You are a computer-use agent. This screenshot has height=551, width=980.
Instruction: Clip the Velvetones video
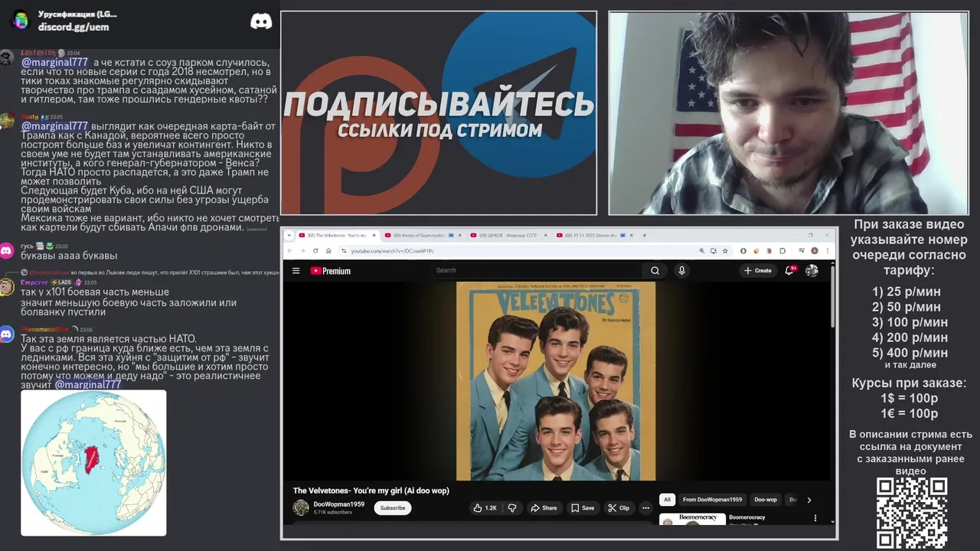coord(619,507)
